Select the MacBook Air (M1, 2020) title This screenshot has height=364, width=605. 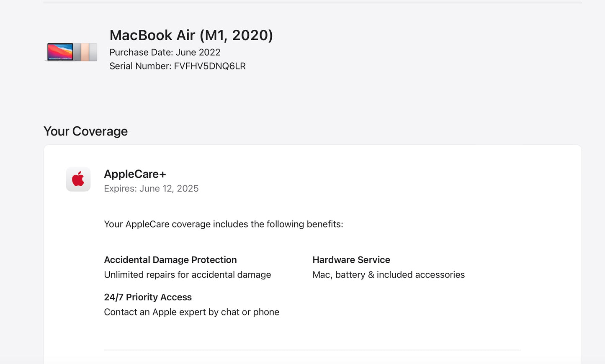[191, 35]
